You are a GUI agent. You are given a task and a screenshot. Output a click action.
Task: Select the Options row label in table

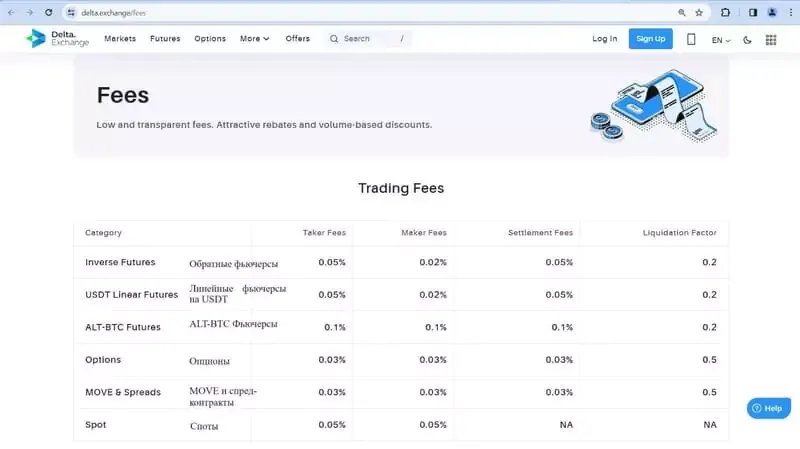103,360
